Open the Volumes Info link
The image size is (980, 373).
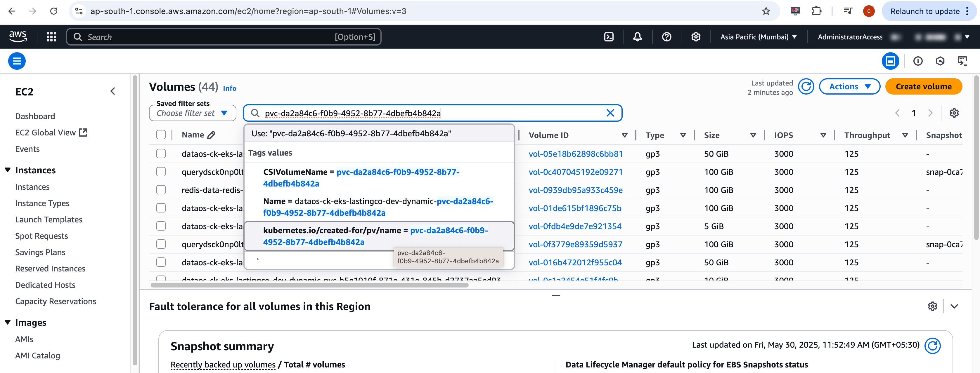pyautogui.click(x=229, y=88)
